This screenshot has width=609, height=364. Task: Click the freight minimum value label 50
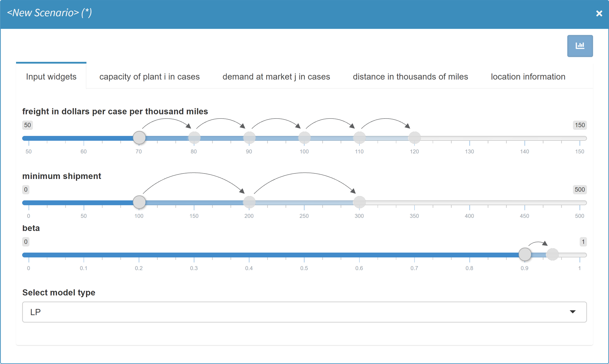point(27,125)
